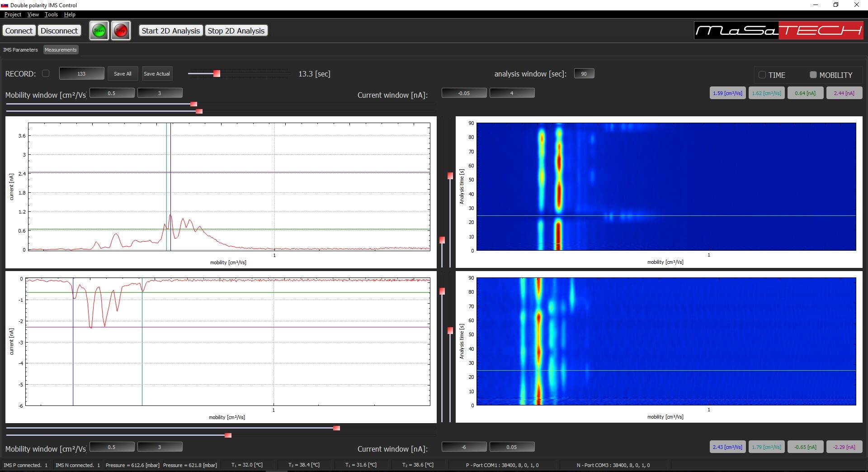Click the -0.65 nA cursor readout
Screen dimensions: 868x472
[805, 447]
